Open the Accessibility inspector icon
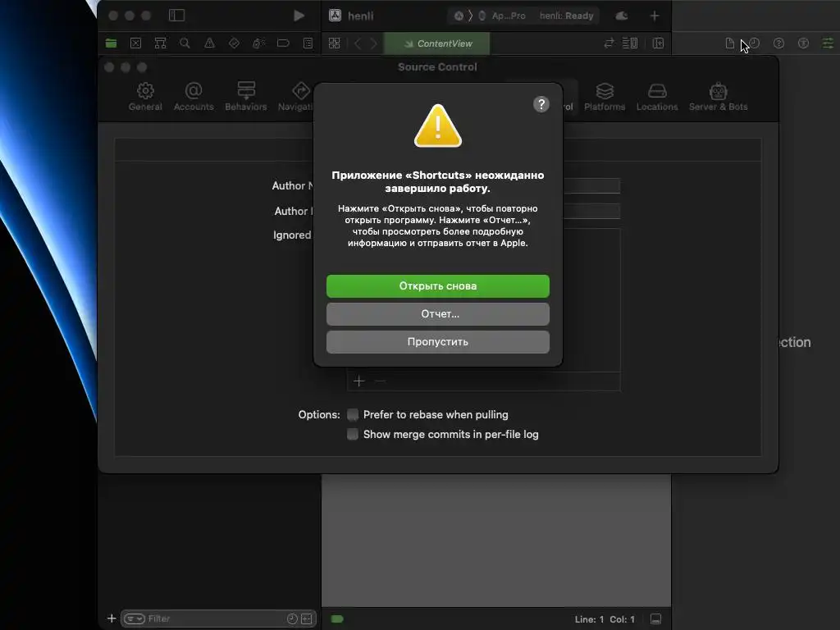Viewport: 840px width, 630px height. point(804,43)
